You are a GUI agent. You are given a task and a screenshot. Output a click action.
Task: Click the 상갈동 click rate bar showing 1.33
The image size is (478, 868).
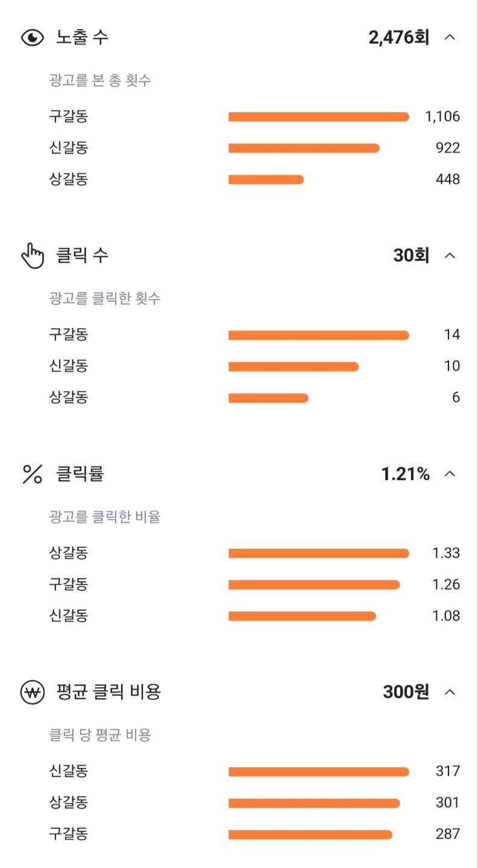(319, 553)
